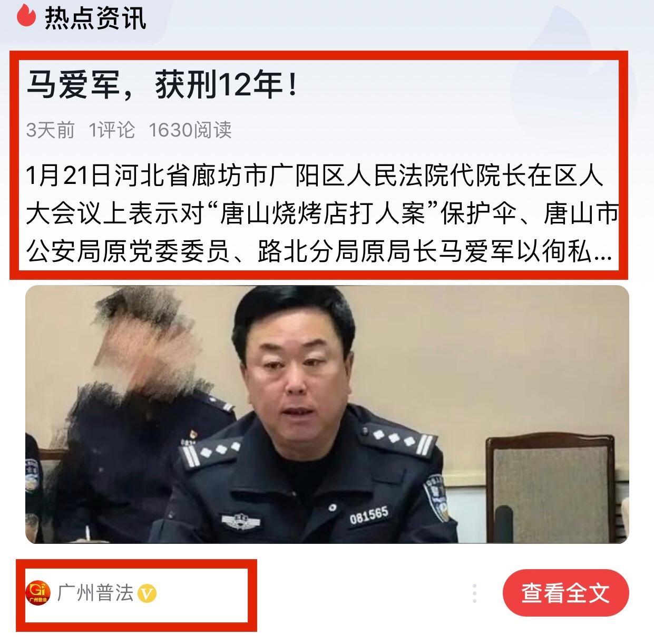
Task: Open the 广州普法 account name
Action: 95,593
